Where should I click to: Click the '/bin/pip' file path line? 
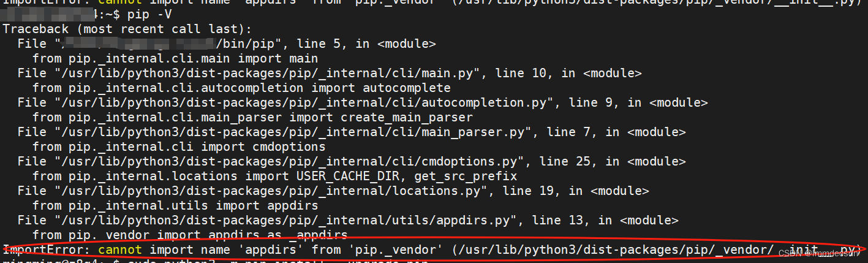(x=227, y=44)
